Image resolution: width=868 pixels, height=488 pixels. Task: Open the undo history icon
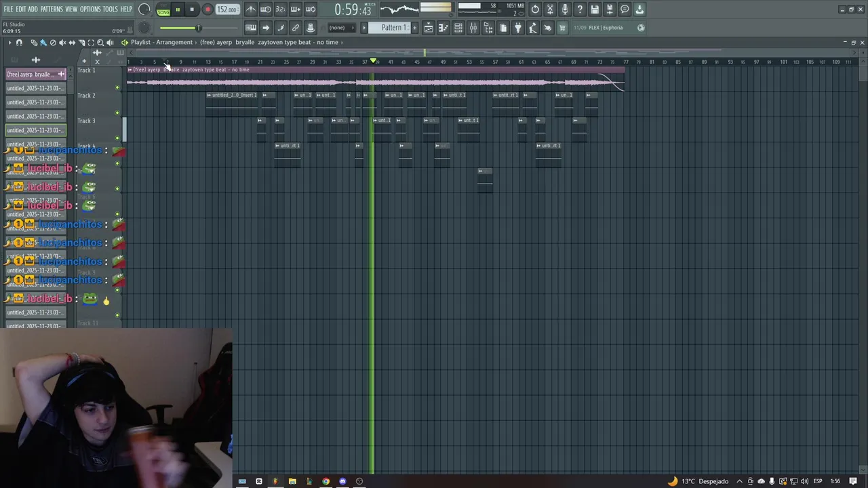[x=535, y=9]
